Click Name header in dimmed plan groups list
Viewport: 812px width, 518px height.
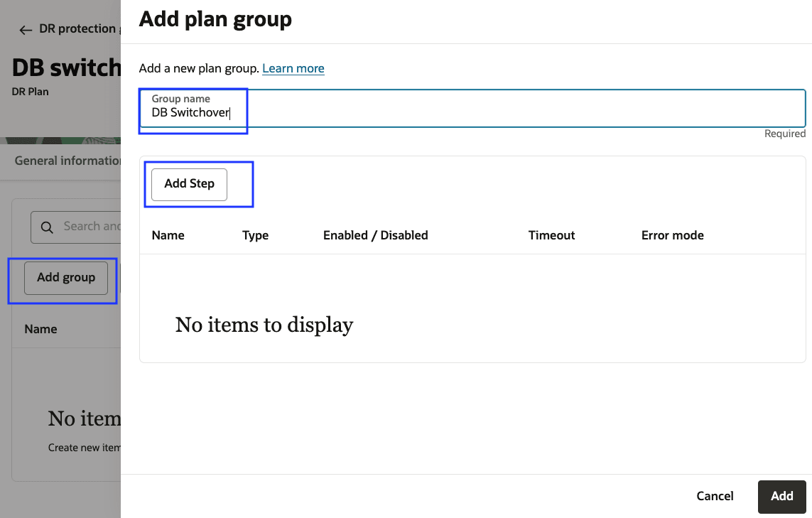[x=40, y=329]
